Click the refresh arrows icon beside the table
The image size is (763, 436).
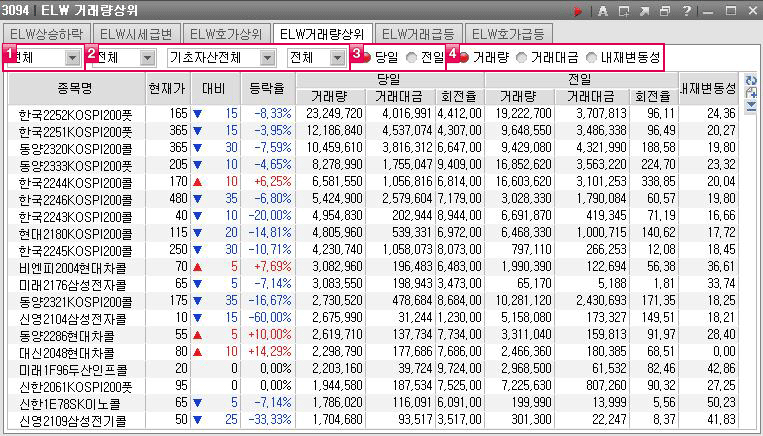[751, 80]
